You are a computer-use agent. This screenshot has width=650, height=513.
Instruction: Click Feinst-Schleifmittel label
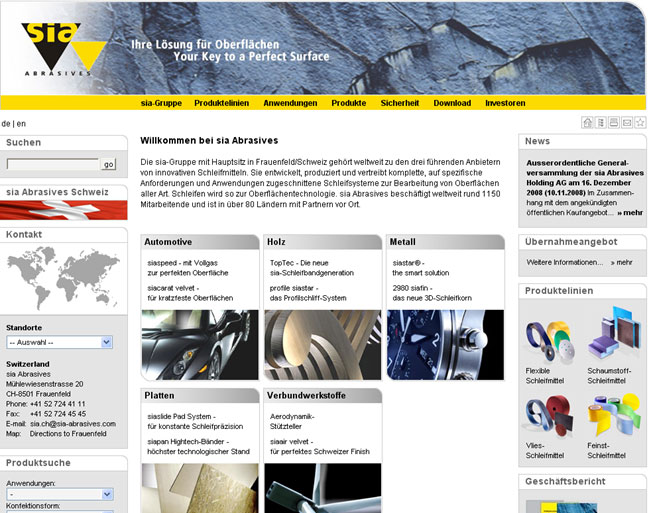tap(606, 450)
